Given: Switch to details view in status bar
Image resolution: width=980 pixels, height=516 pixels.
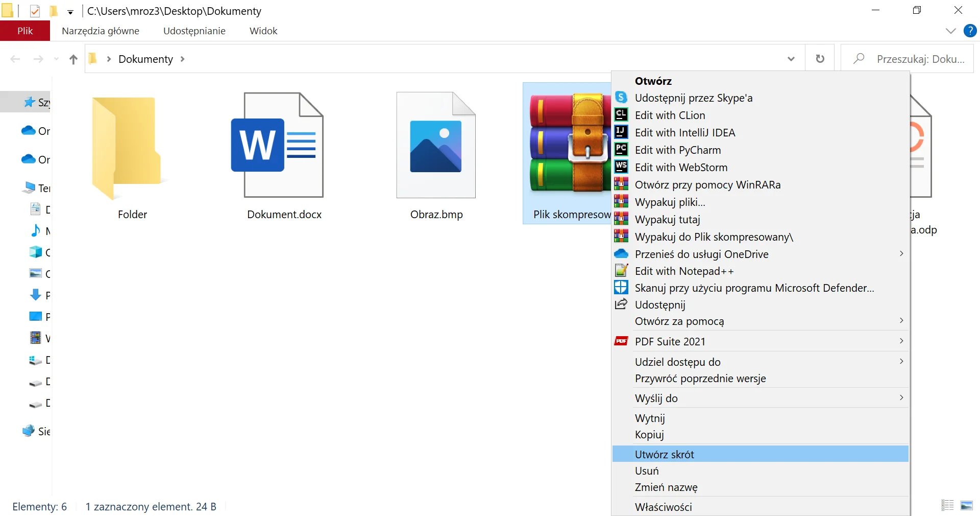Looking at the screenshot, I should (x=947, y=505).
